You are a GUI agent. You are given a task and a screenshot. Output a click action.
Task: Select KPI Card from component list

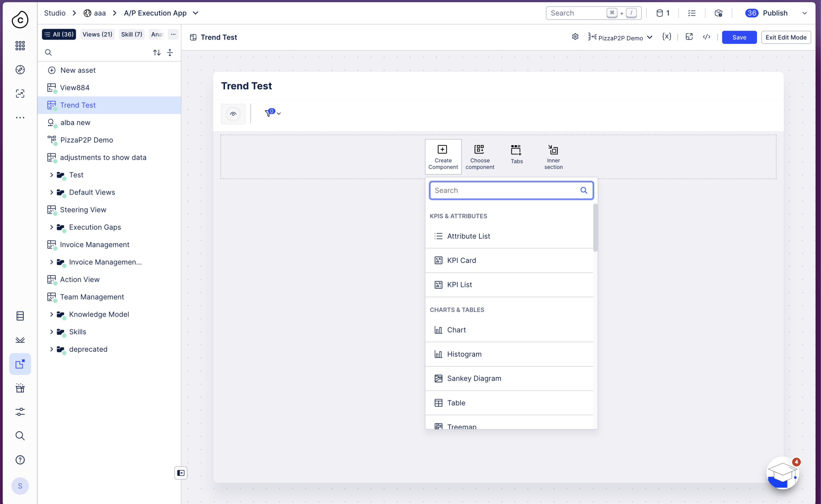(461, 260)
